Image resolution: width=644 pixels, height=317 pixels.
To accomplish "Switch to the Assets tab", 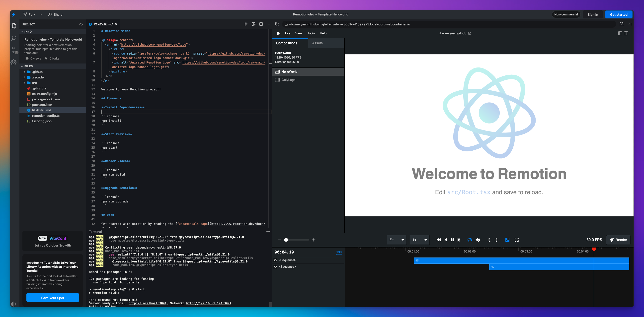I will (317, 43).
